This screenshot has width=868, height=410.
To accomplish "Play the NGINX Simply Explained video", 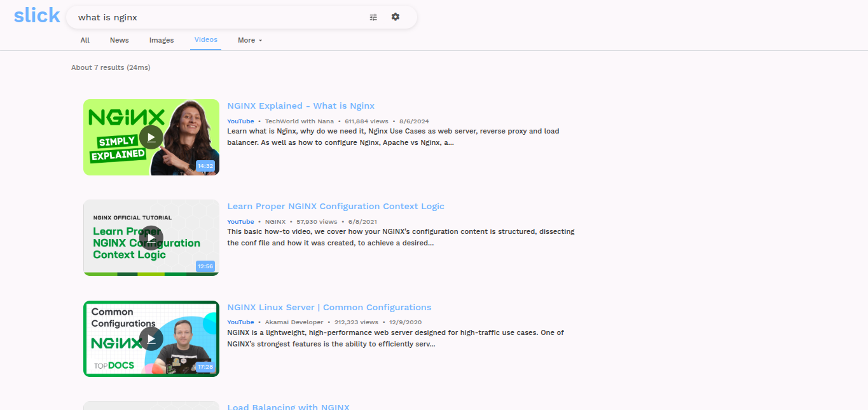I will (151, 137).
